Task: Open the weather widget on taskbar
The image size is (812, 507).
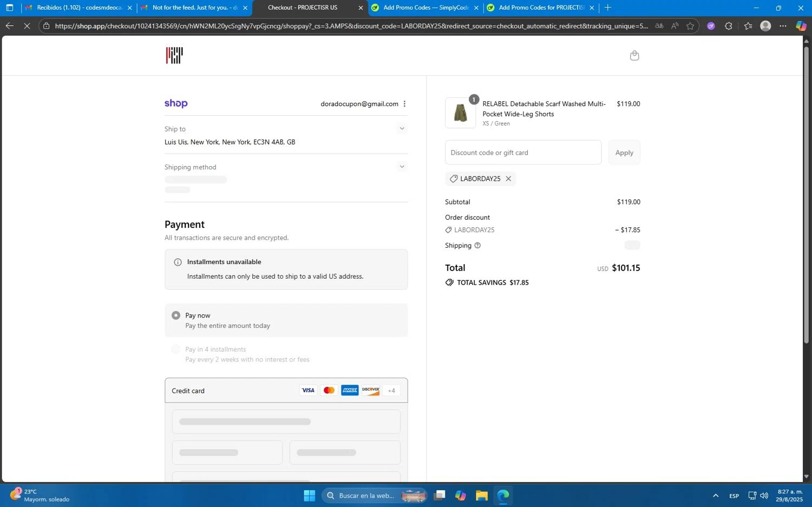Action: (41, 495)
